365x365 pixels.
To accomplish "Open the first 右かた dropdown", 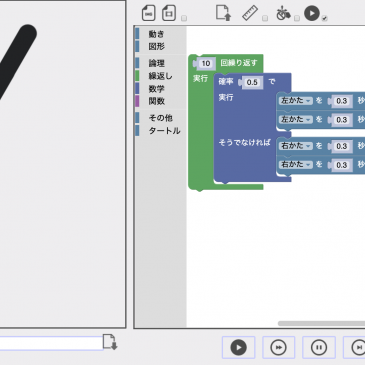I will 296,146.
